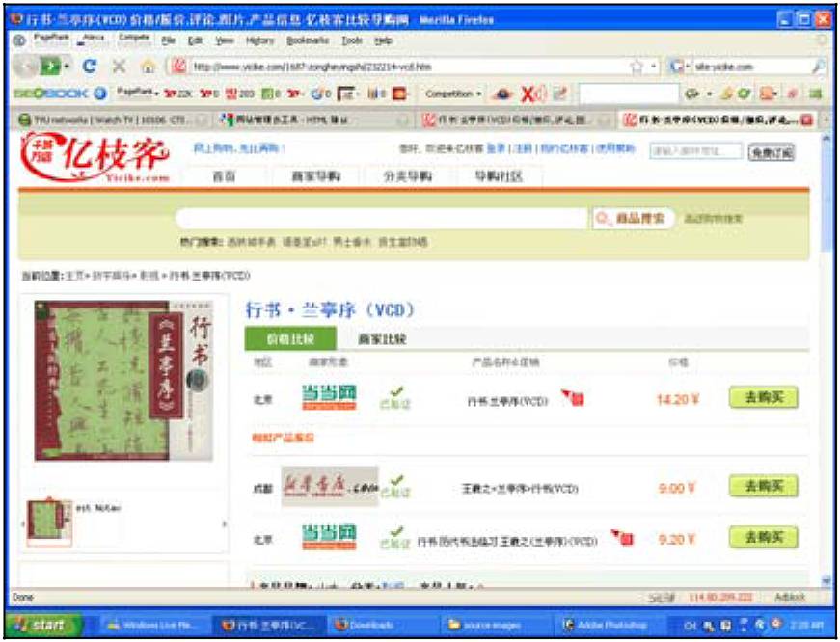Open the Bookmarks menu
840x642 pixels.
tap(308, 40)
